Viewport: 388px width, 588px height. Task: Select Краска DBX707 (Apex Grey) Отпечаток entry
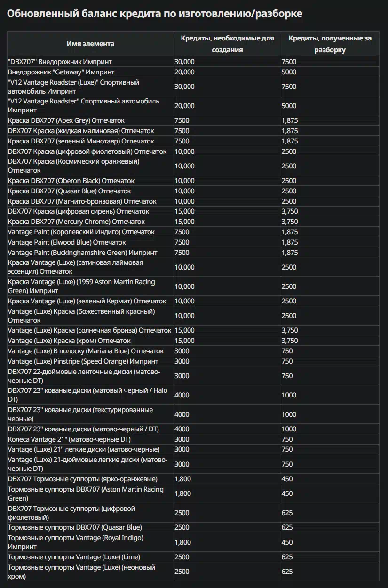194,120
